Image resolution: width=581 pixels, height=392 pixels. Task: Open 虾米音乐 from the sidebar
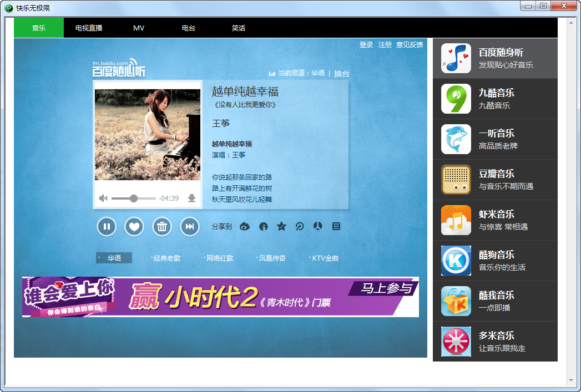click(x=496, y=220)
